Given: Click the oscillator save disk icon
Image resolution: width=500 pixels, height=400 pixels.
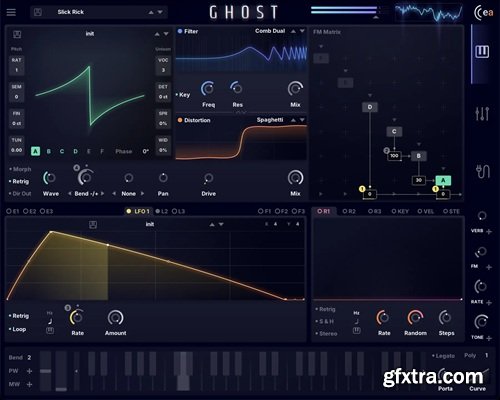Looking at the screenshot, I should (x=17, y=34).
